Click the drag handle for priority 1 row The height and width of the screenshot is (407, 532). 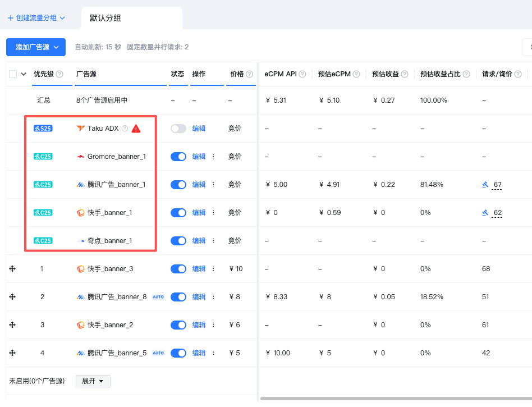tap(12, 269)
